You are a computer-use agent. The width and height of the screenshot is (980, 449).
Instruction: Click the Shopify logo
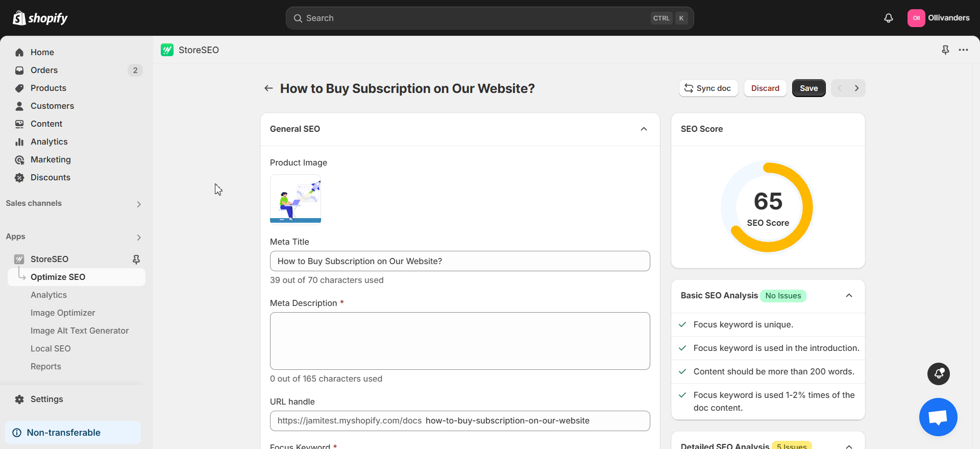coord(40,18)
